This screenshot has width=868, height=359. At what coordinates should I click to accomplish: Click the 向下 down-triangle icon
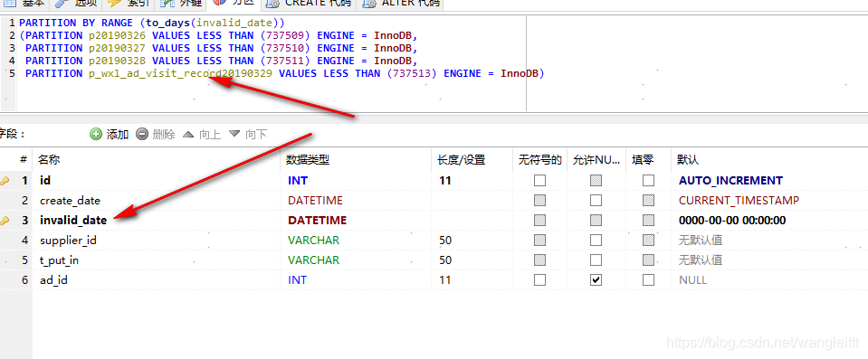tap(235, 134)
